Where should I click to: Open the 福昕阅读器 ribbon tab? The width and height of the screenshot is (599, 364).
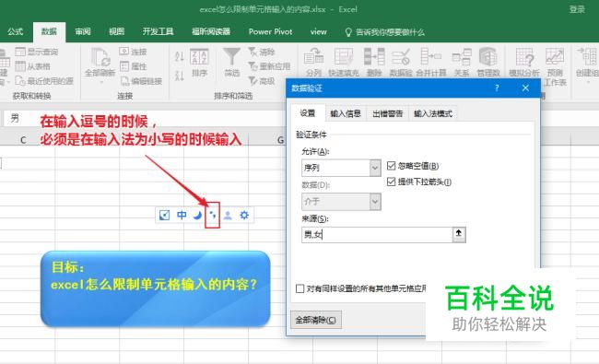(211, 31)
